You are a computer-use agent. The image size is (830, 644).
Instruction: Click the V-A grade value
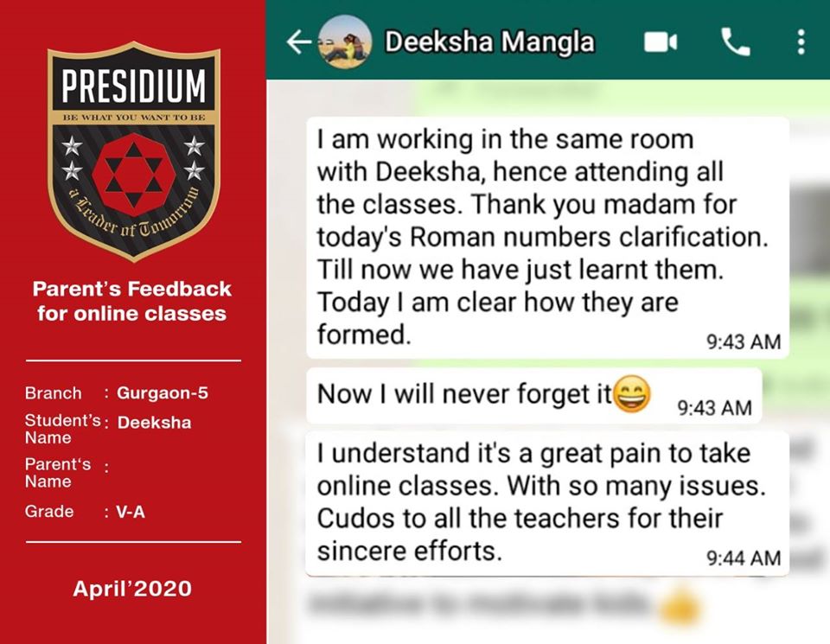coord(131,512)
